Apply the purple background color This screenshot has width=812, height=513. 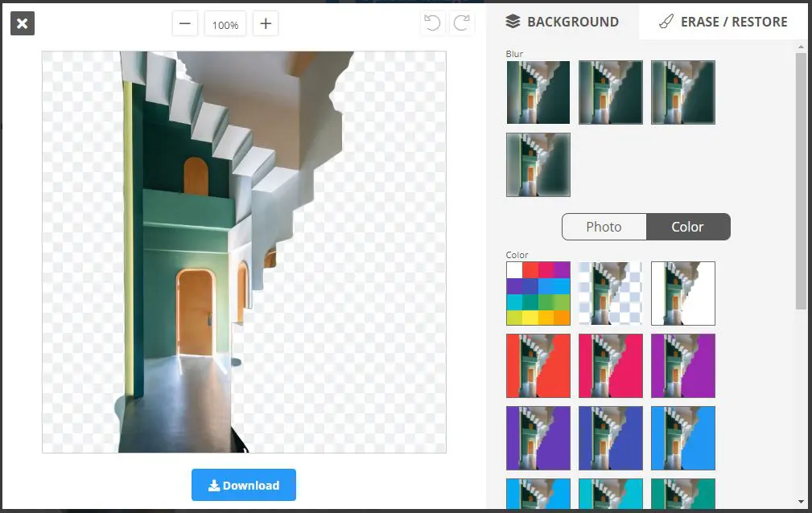tap(683, 366)
